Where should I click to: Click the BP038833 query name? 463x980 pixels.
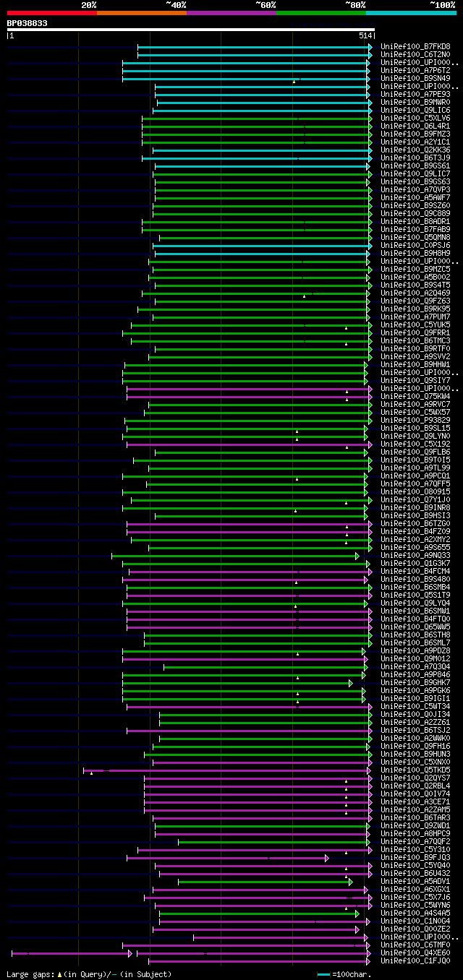pyautogui.click(x=27, y=23)
